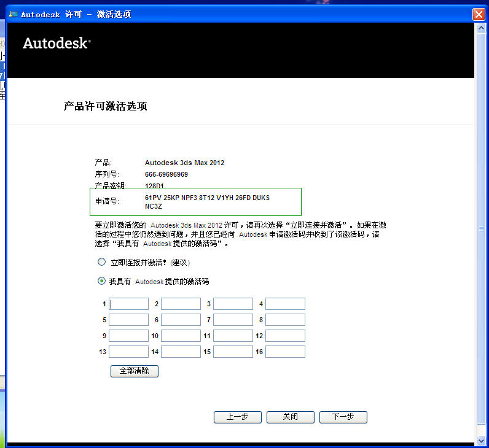Focus activation code field 15
Viewport: 489px width, 448px height.
pyautogui.click(x=233, y=352)
